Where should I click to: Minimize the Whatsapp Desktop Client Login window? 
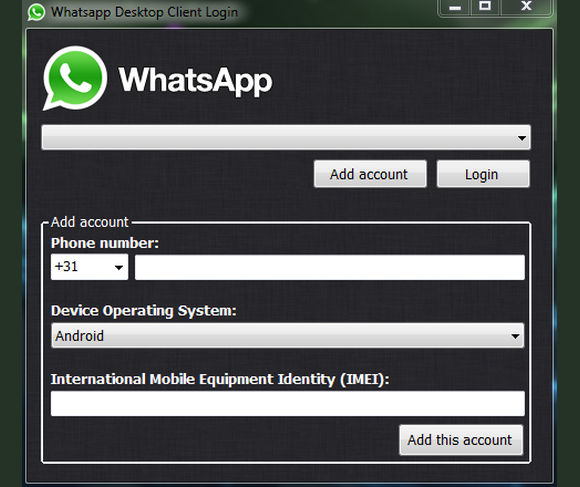click(x=455, y=7)
